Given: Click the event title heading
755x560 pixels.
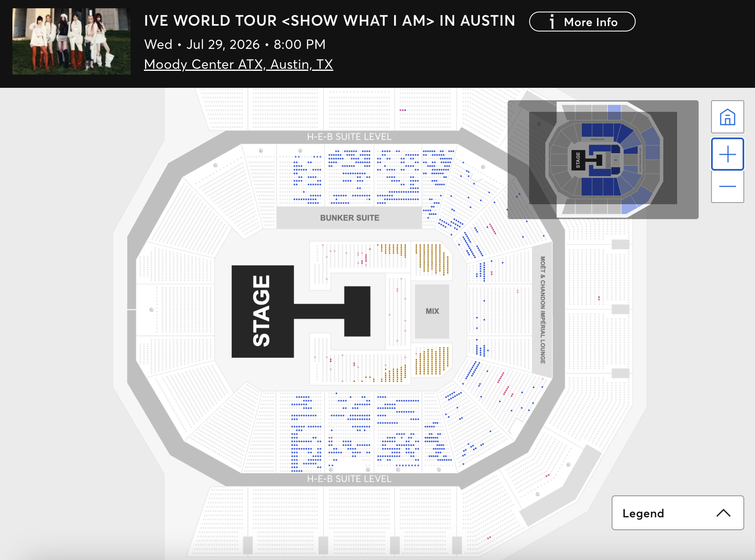Looking at the screenshot, I should pyautogui.click(x=329, y=21).
